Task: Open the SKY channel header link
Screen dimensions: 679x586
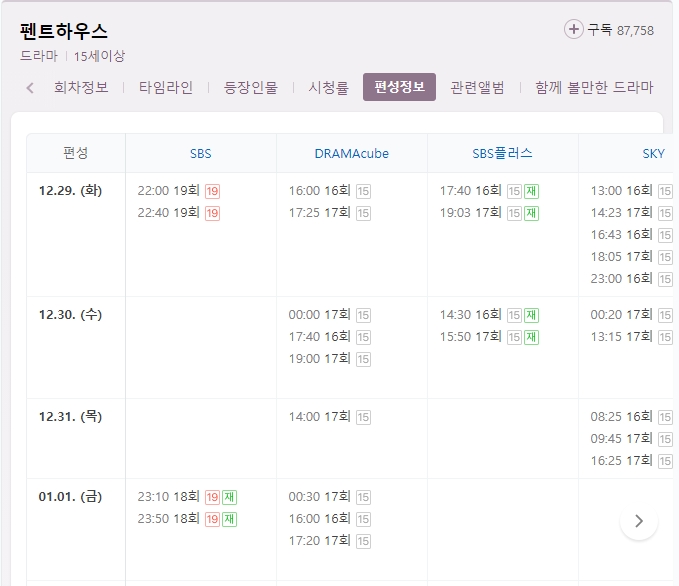Action: click(x=653, y=153)
